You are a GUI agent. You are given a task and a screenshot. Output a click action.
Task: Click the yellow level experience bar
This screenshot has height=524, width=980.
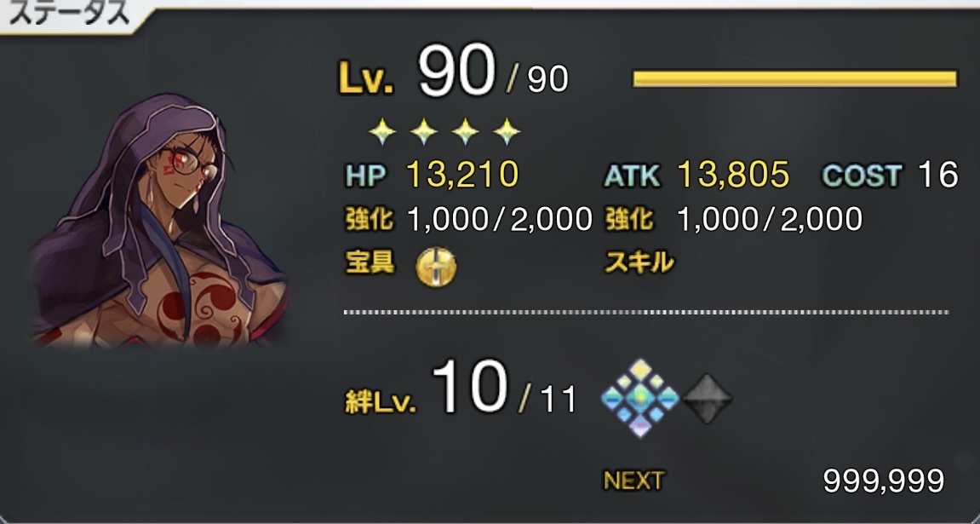click(x=794, y=78)
